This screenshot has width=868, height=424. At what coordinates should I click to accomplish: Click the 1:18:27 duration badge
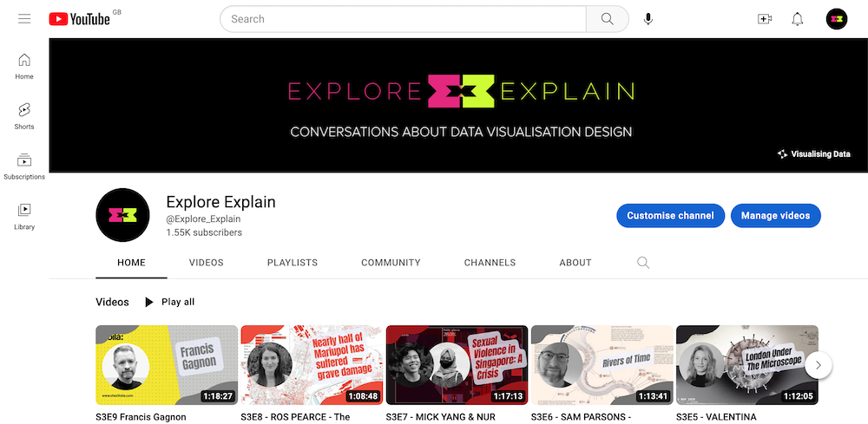click(218, 396)
